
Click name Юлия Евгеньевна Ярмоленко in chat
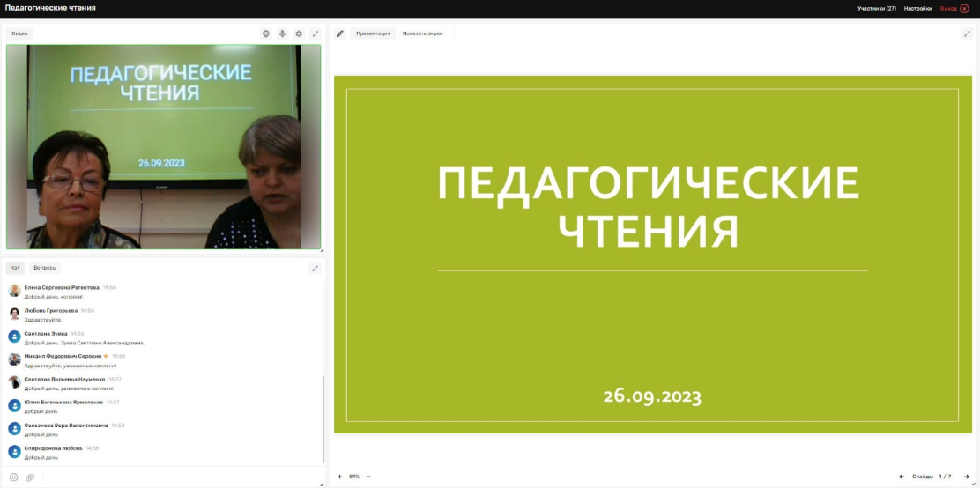click(x=63, y=403)
